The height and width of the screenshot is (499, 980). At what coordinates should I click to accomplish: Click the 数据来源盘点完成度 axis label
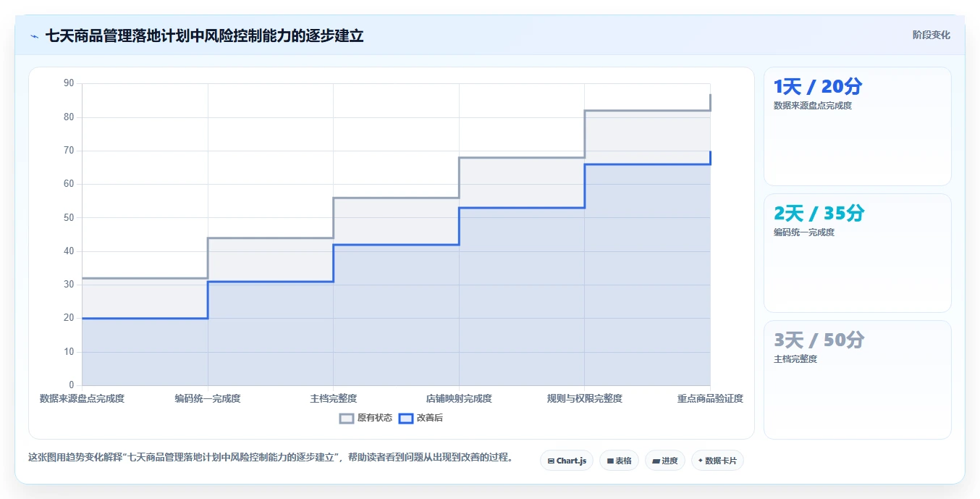[82, 398]
